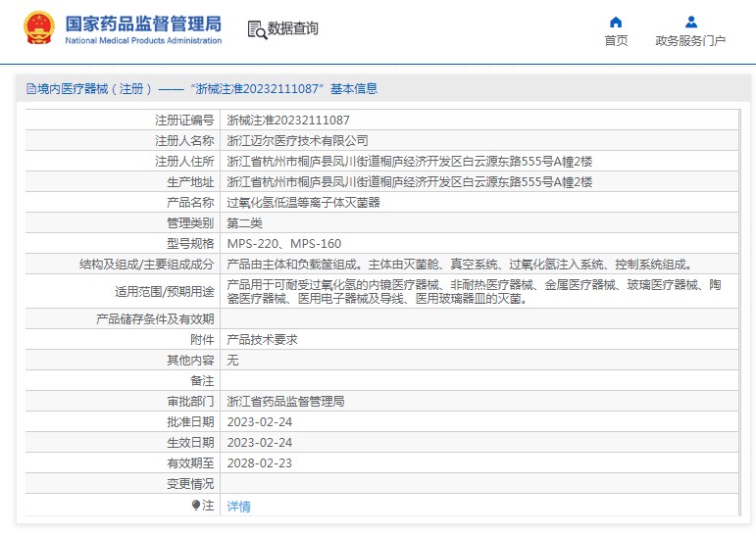The height and width of the screenshot is (534, 756).
Task: Click the 注册证编号 label
Action: 184,120
